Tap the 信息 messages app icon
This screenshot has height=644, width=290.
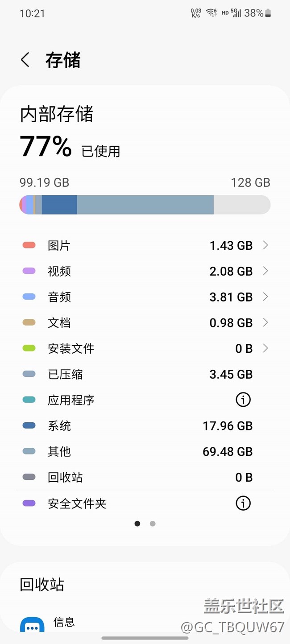pyautogui.click(x=32, y=624)
